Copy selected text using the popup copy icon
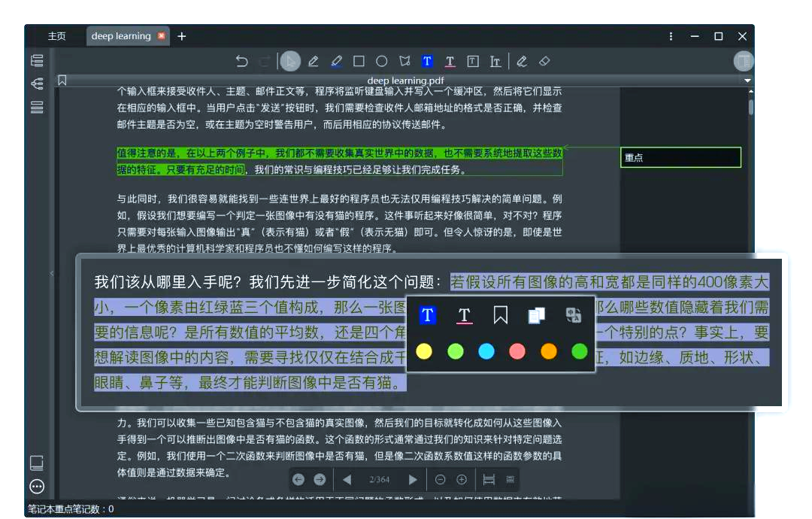This screenshot has height=519, width=812. point(536,315)
